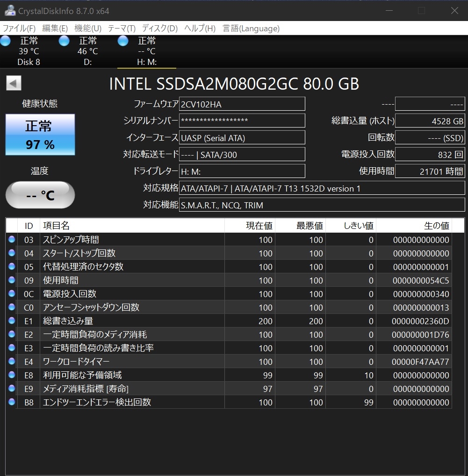
Task: Click status orb of C0 アンセーフシャットダウン回数 row
Action: tap(12, 307)
